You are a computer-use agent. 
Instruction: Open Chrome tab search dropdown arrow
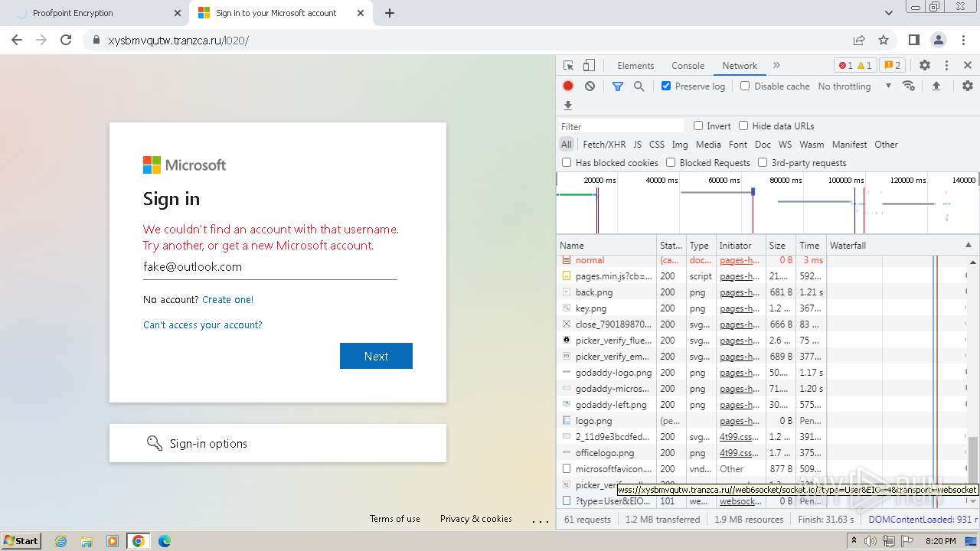(x=889, y=13)
